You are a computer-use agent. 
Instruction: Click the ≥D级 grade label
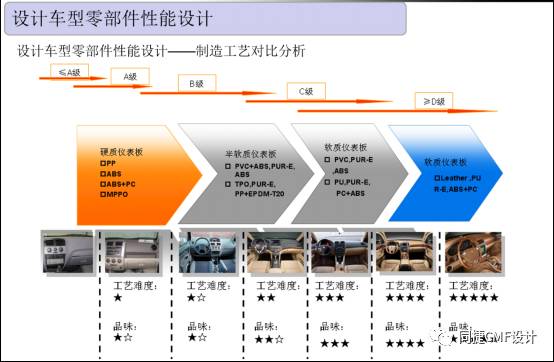pyautogui.click(x=434, y=102)
